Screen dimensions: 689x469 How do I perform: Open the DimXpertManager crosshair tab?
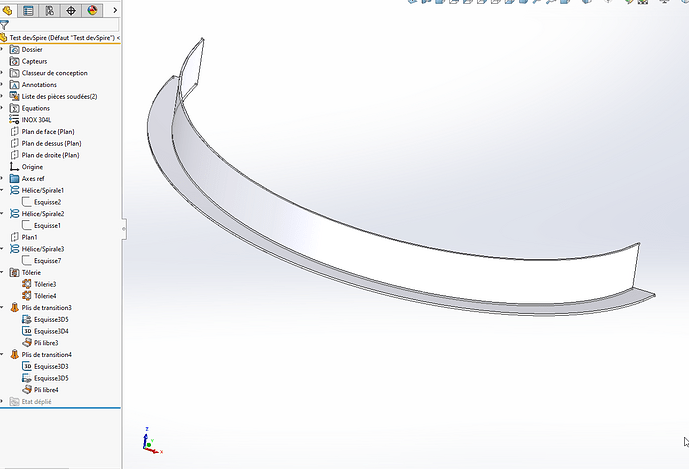click(71, 11)
